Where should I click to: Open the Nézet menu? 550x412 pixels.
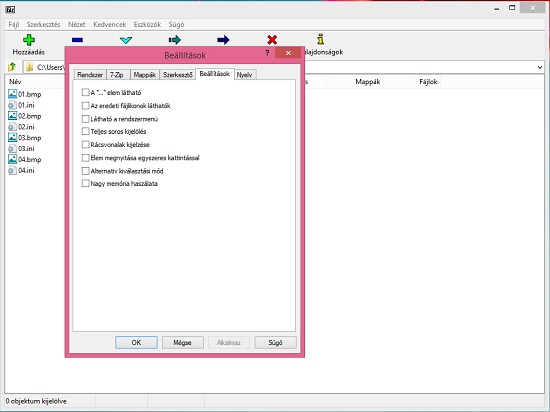pos(77,25)
